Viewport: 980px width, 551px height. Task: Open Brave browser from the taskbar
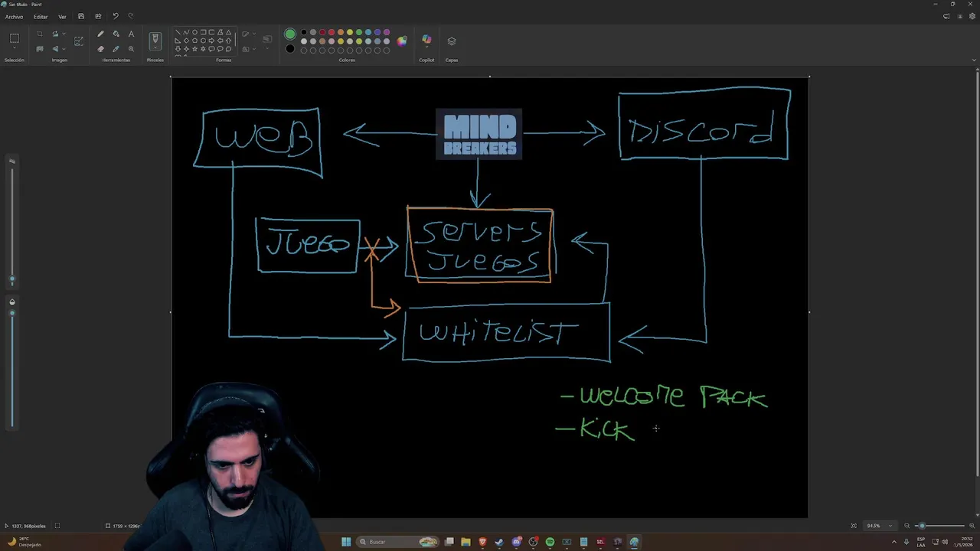[482, 542]
